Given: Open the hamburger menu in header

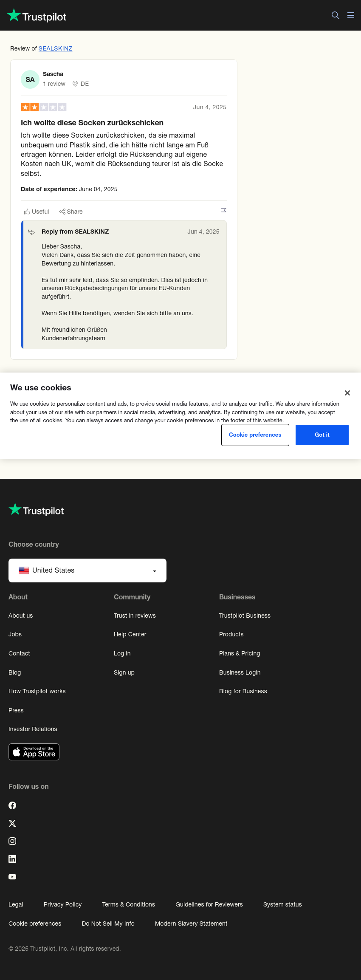Looking at the screenshot, I should [x=351, y=15].
